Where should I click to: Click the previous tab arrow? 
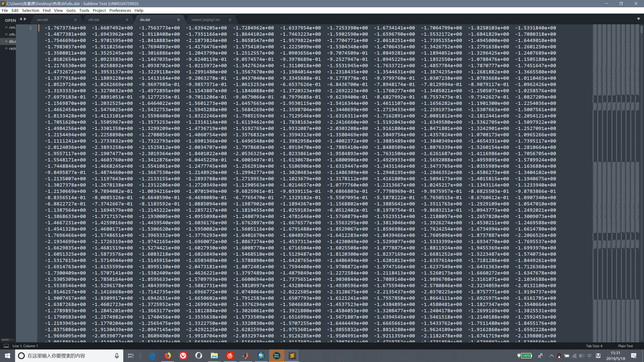[x=21, y=19]
